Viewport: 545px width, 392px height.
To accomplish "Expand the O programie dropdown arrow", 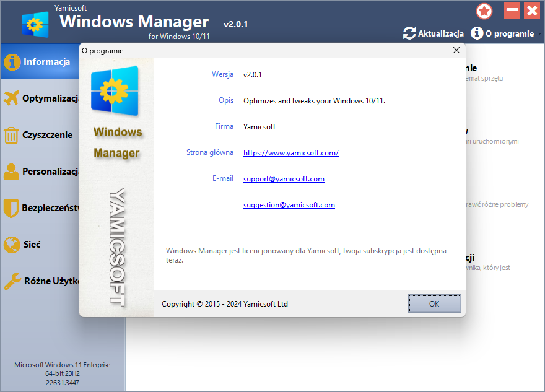I will tap(540, 33).
